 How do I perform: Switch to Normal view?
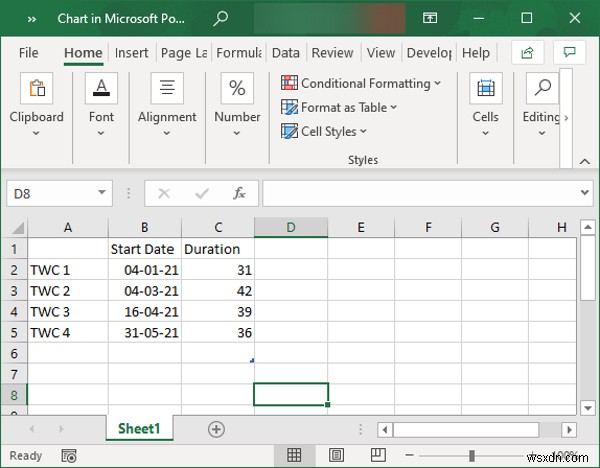(x=294, y=455)
